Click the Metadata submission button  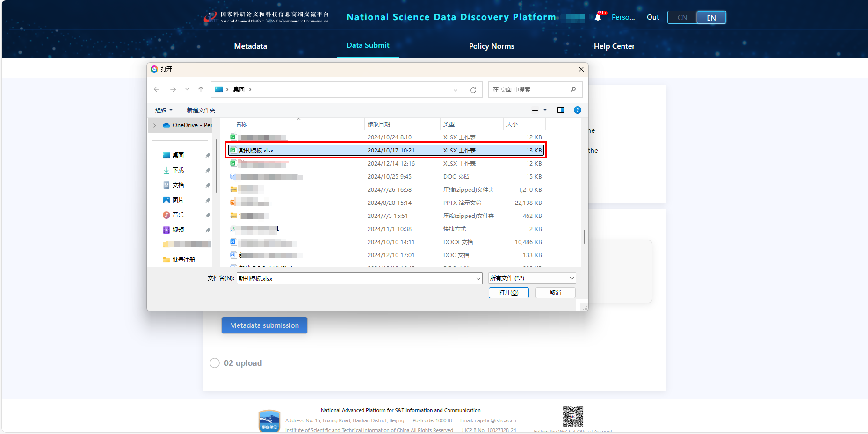point(264,325)
